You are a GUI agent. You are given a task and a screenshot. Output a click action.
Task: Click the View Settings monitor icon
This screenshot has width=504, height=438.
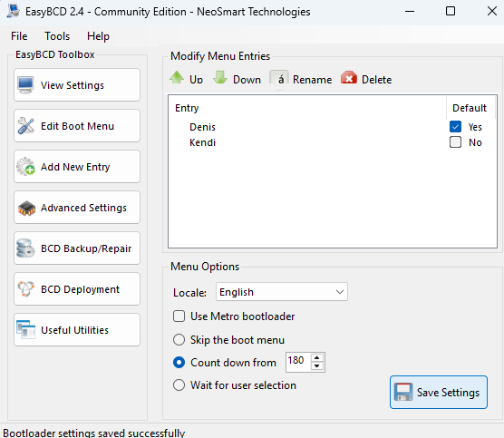25,85
